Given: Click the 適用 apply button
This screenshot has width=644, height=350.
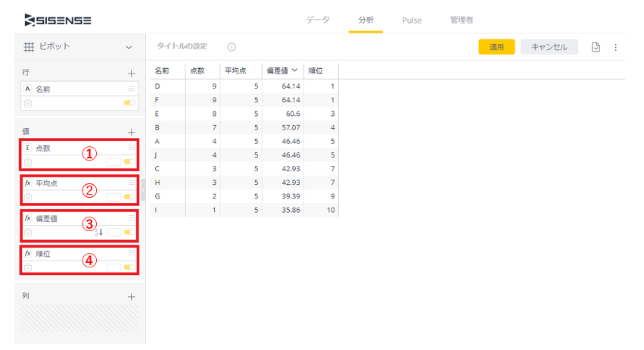Looking at the screenshot, I should coord(496,47).
